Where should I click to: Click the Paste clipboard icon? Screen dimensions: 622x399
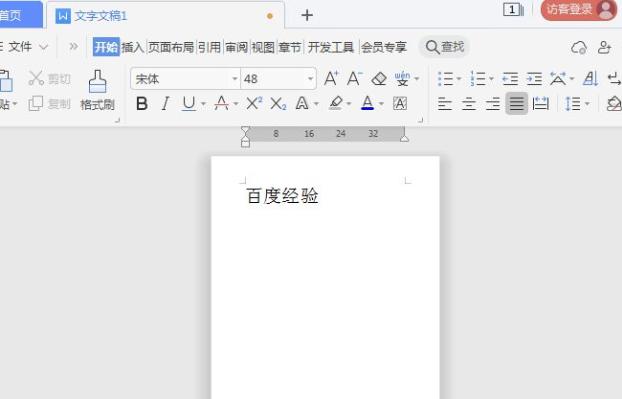(6, 81)
